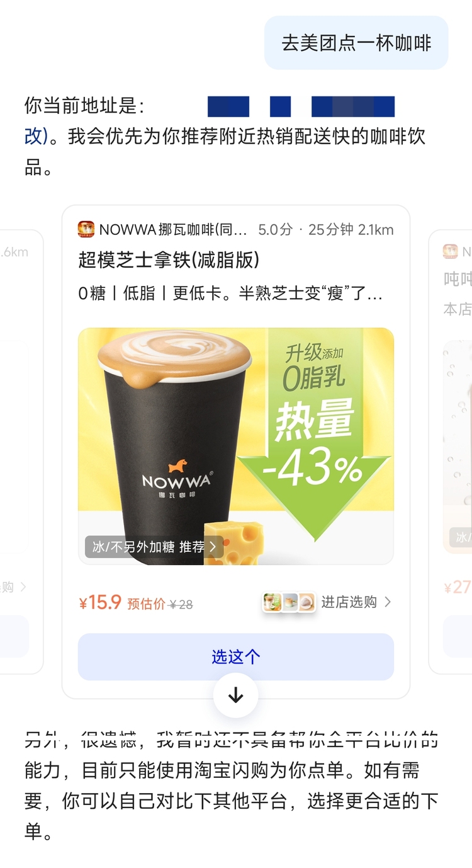Open the small product thumbnails beside 进店选购
This screenshot has width=472, height=868.
click(289, 602)
